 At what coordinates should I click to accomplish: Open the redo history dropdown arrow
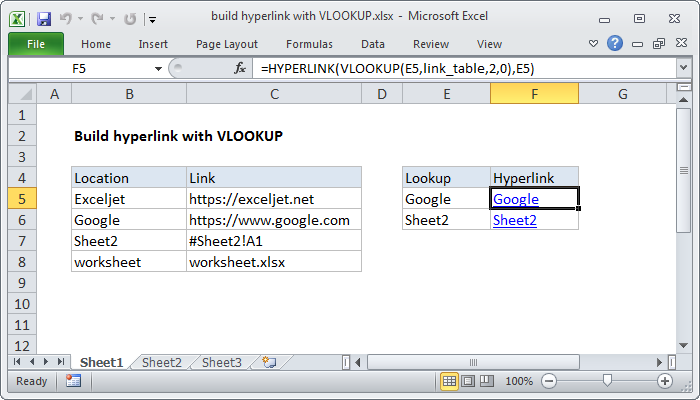pyautogui.click(x=112, y=19)
